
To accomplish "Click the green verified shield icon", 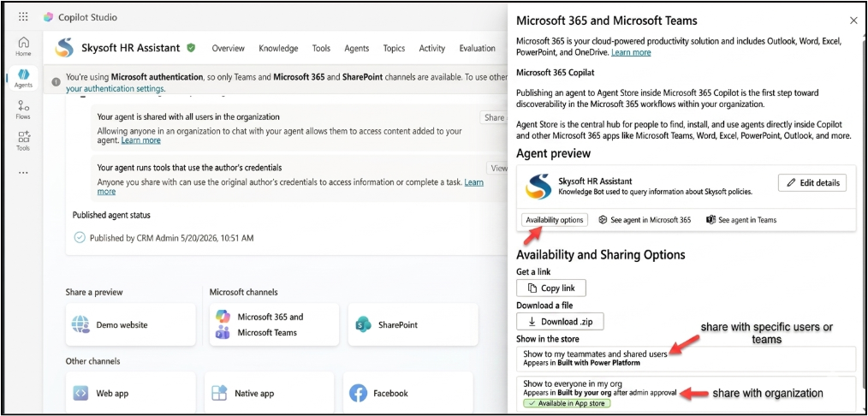I will point(191,48).
